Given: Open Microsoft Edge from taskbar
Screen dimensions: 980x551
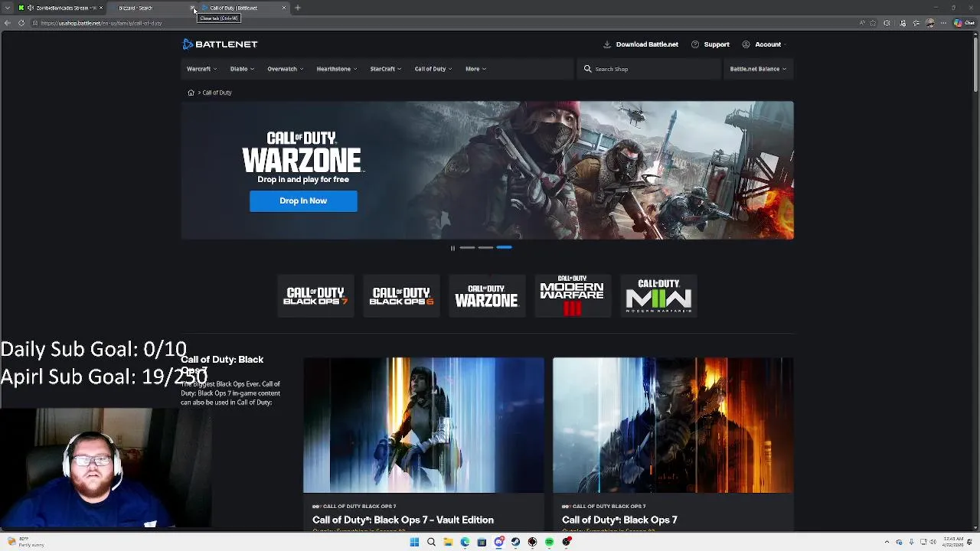Looking at the screenshot, I should tap(465, 542).
